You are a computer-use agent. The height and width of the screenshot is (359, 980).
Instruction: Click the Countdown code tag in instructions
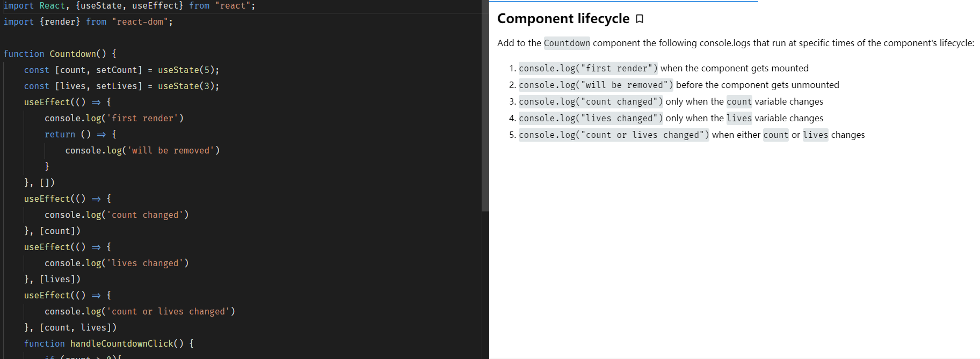pyautogui.click(x=567, y=43)
